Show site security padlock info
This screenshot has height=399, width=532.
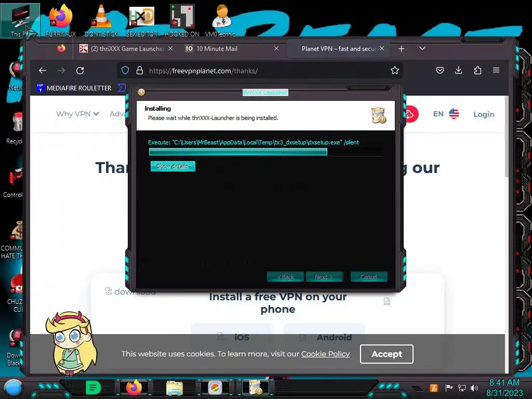click(139, 71)
